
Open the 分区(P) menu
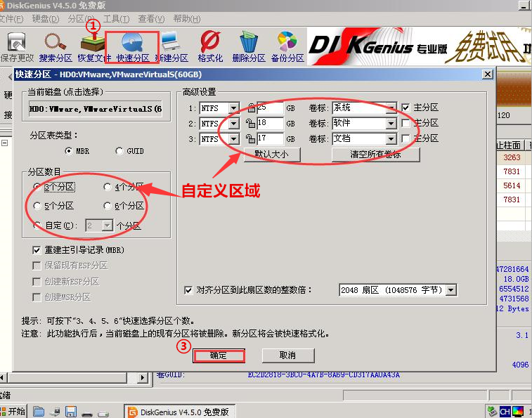tap(81, 19)
